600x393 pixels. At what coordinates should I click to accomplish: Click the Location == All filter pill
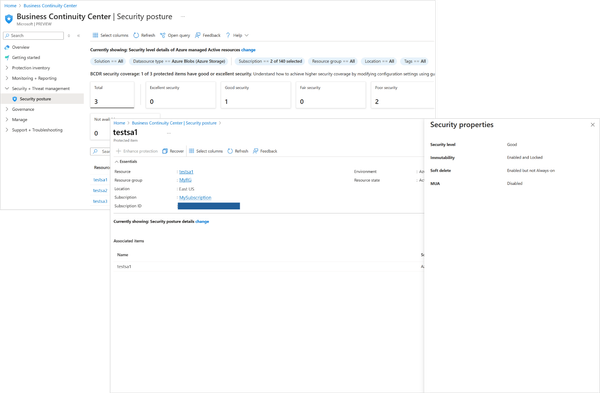[x=379, y=61]
